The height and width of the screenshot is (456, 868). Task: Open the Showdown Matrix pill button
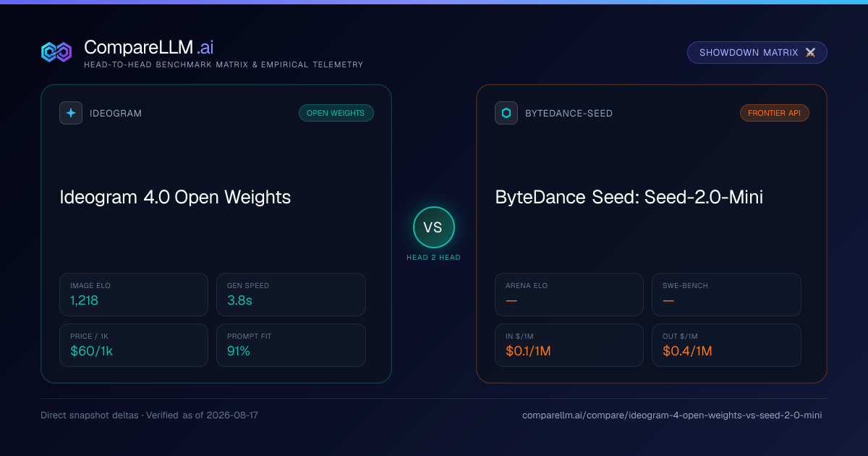point(757,53)
